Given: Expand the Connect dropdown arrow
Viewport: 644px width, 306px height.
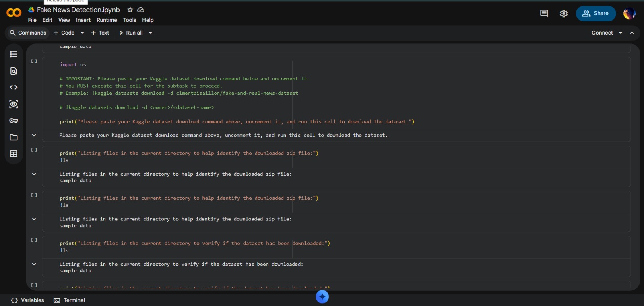Looking at the screenshot, I should tap(620, 33).
